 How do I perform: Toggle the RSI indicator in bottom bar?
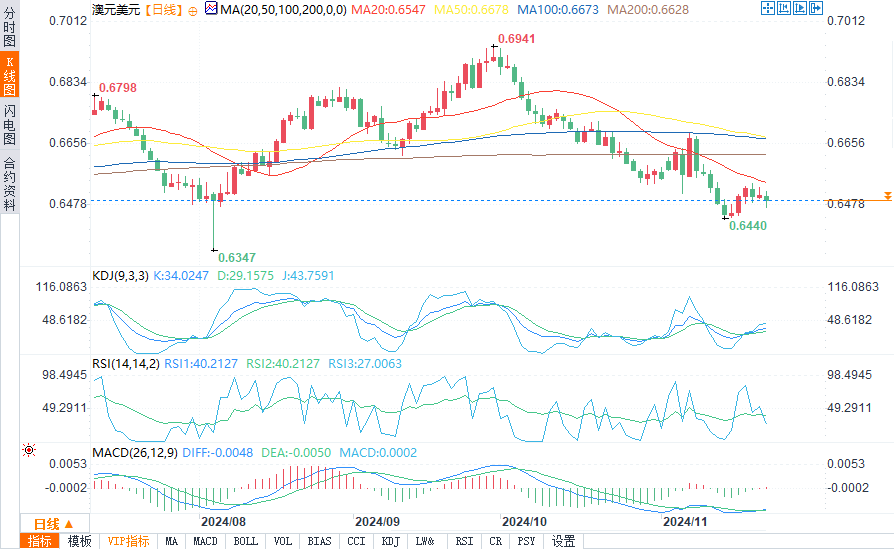pos(465,541)
